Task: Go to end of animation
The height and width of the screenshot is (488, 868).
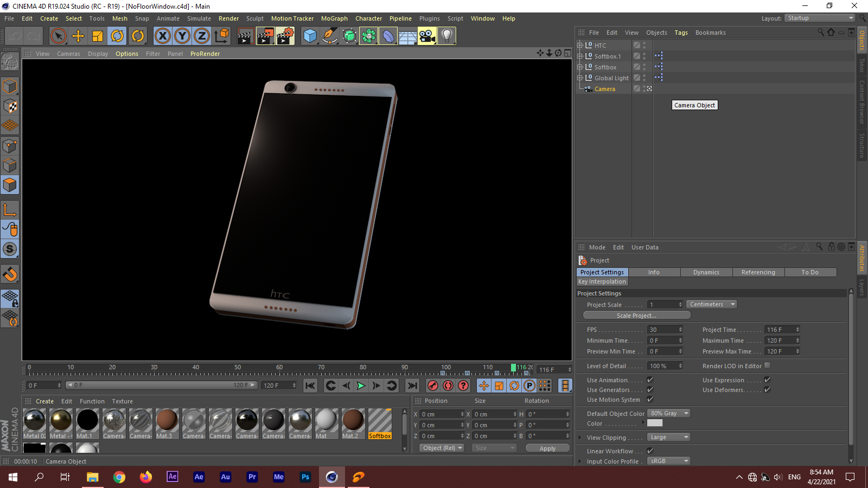Action: (412, 386)
